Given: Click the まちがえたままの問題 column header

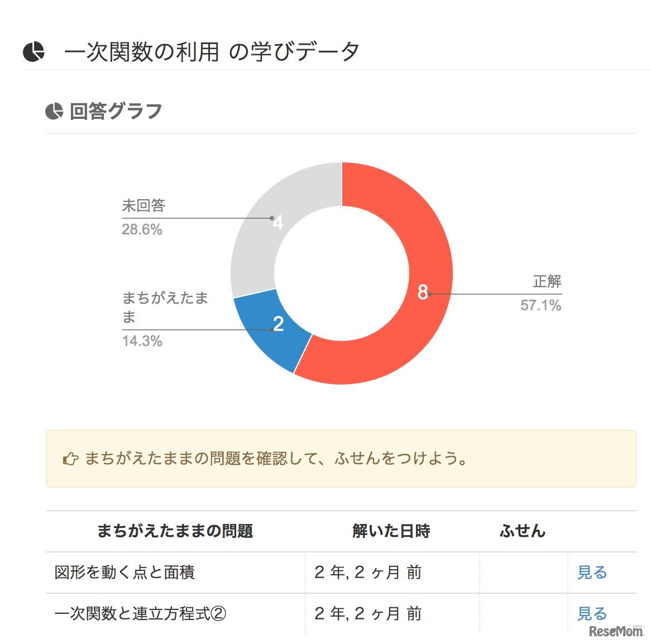Looking at the screenshot, I should (x=175, y=531).
